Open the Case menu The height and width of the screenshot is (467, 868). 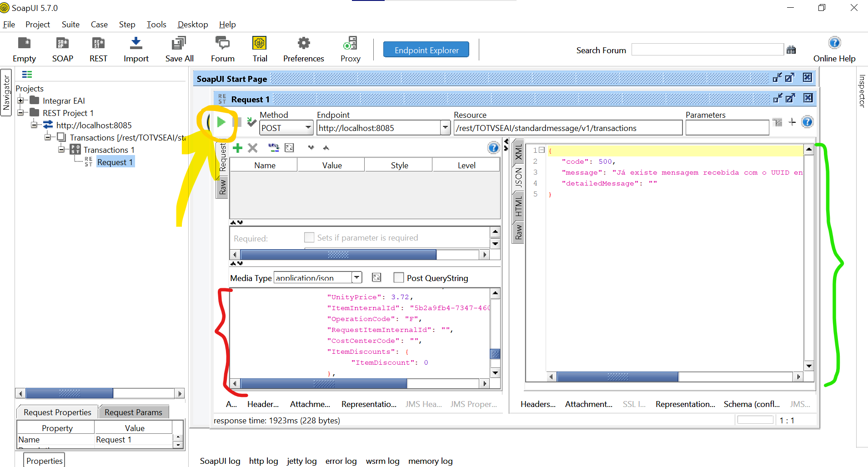point(99,25)
